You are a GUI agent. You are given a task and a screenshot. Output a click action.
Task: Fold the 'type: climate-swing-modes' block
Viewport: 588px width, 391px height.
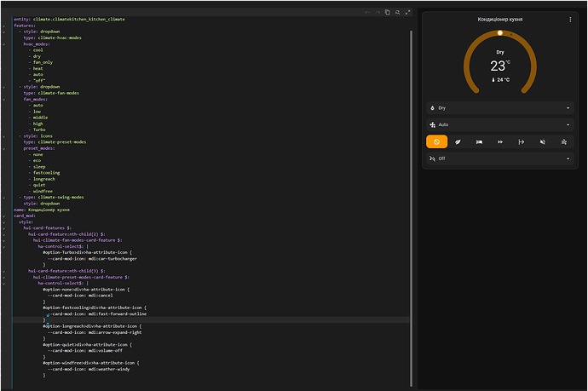(3, 198)
